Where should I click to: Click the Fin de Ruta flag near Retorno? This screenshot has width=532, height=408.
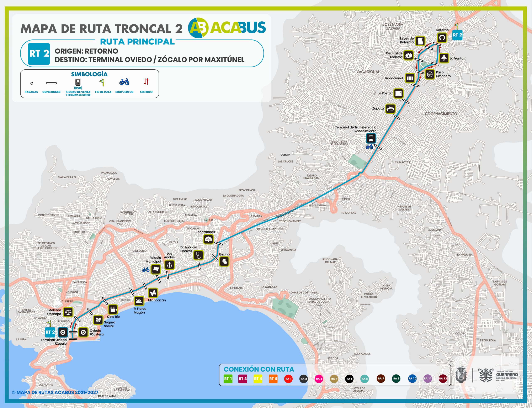(x=457, y=26)
